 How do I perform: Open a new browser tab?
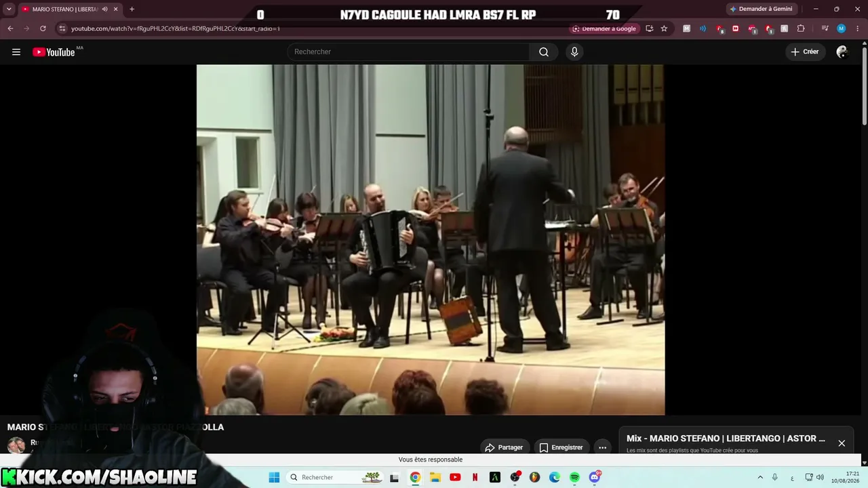pos(132,9)
